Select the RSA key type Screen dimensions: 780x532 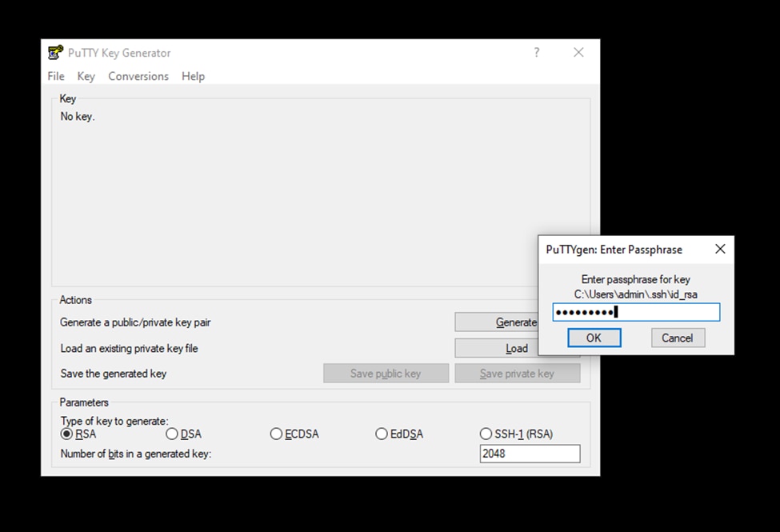(x=78, y=434)
